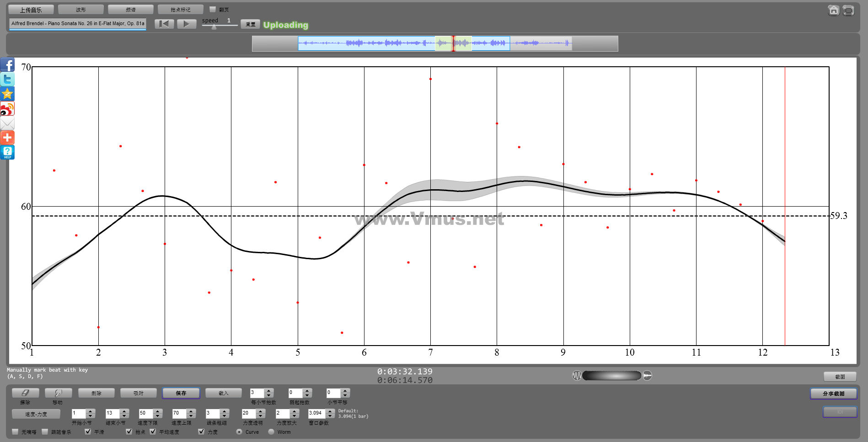This screenshot has width=868, height=442.
Task: Increase 速度下限 tempo lower-limit stepper
Action: pyautogui.click(x=158, y=411)
